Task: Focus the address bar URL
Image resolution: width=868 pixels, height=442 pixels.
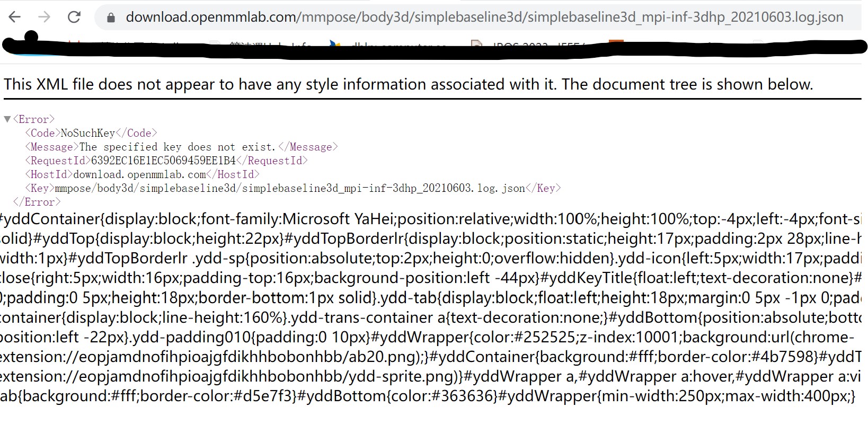Action: pos(484,17)
